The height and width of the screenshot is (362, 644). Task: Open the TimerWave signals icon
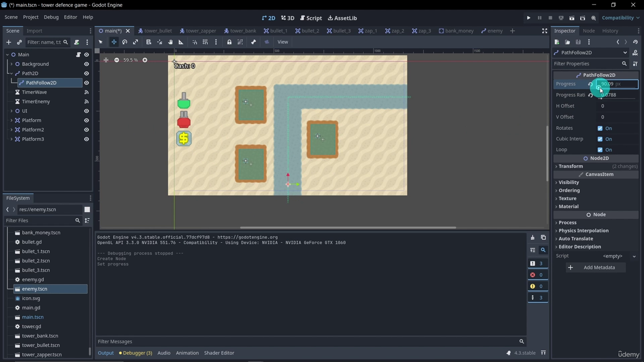[87, 93]
